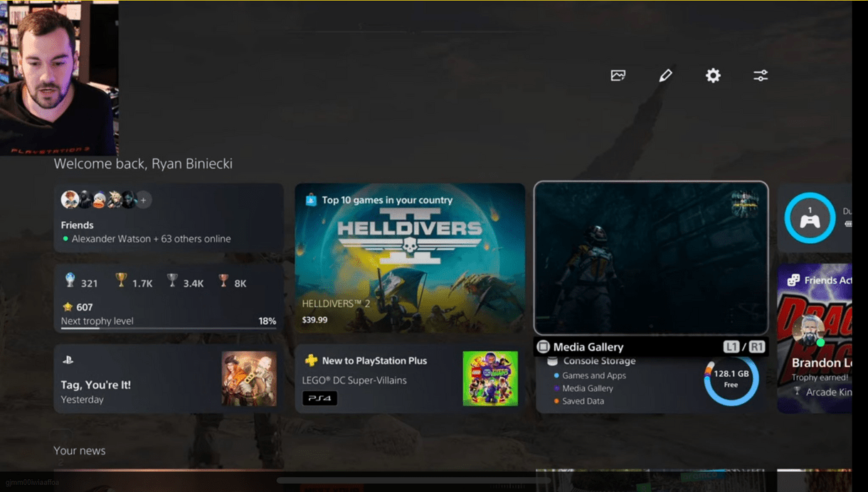Click the pencil edit widgets icon

[x=665, y=75]
